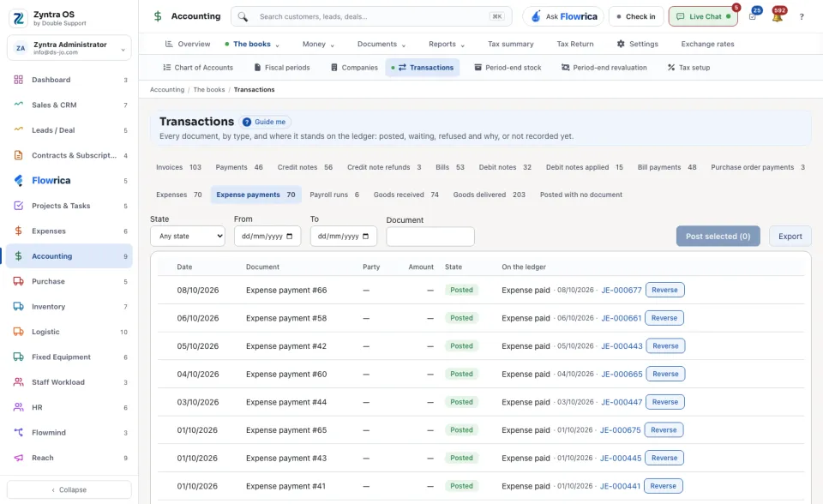
Task: Click the Flowrica feather icon in sidebar
Action: (x=18, y=181)
